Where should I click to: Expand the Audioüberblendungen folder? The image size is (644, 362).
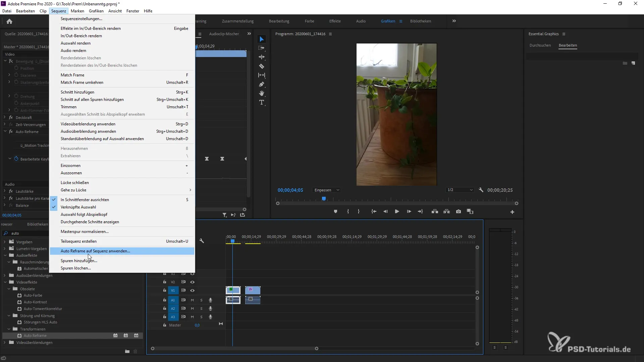click(x=5, y=276)
